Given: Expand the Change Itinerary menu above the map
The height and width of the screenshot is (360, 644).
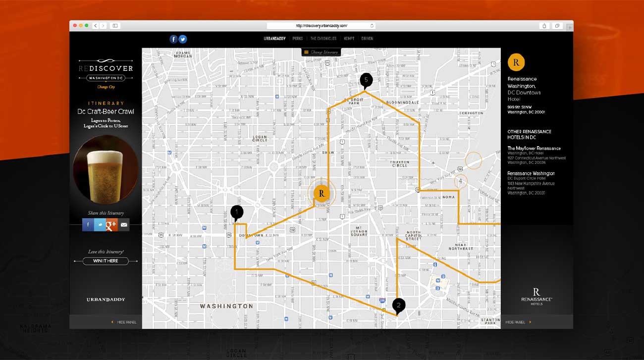Looking at the screenshot, I should click(x=321, y=52).
